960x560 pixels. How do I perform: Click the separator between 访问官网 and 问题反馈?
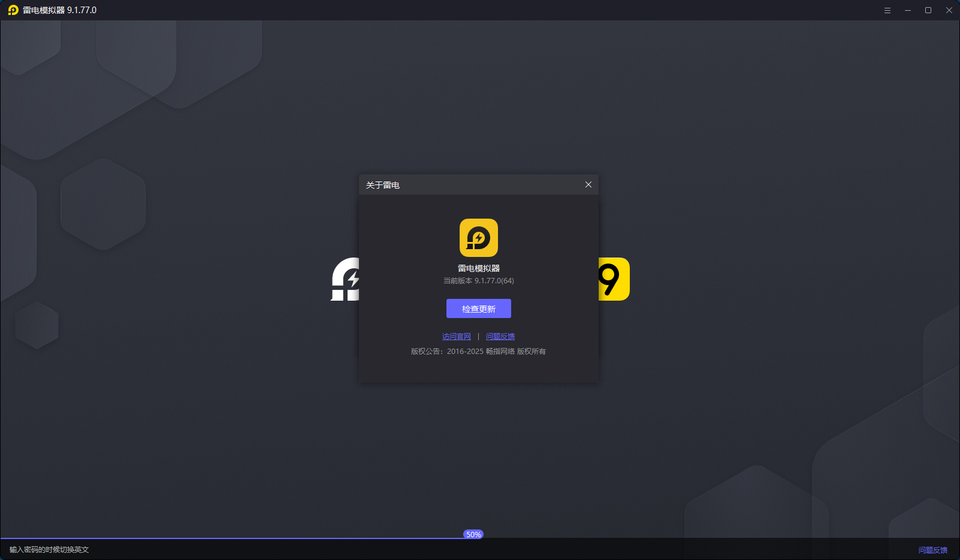478,336
